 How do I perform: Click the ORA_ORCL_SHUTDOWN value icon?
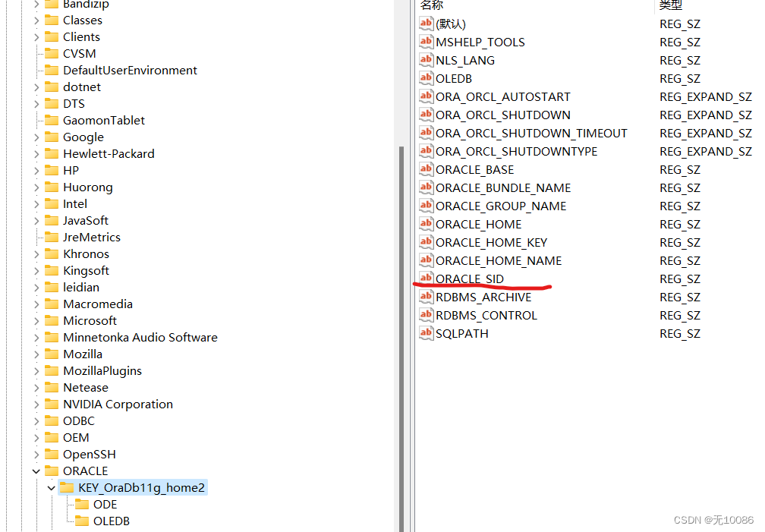tap(426, 114)
